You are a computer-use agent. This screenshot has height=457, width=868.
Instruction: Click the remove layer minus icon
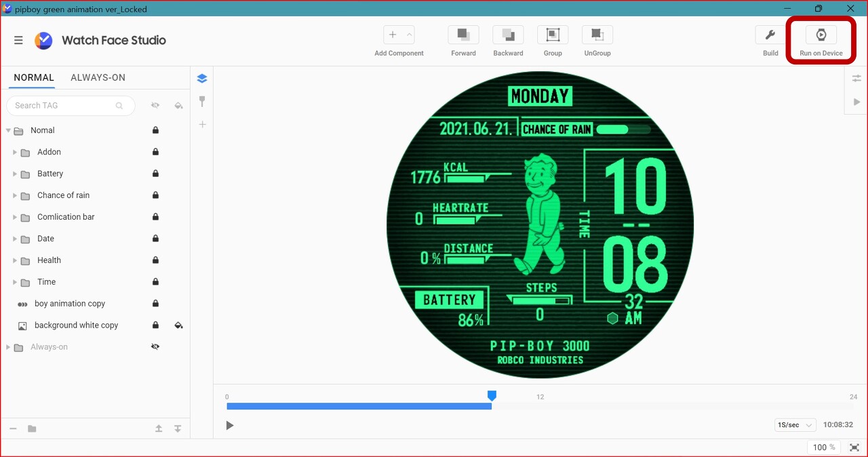[x=13, y=429]
